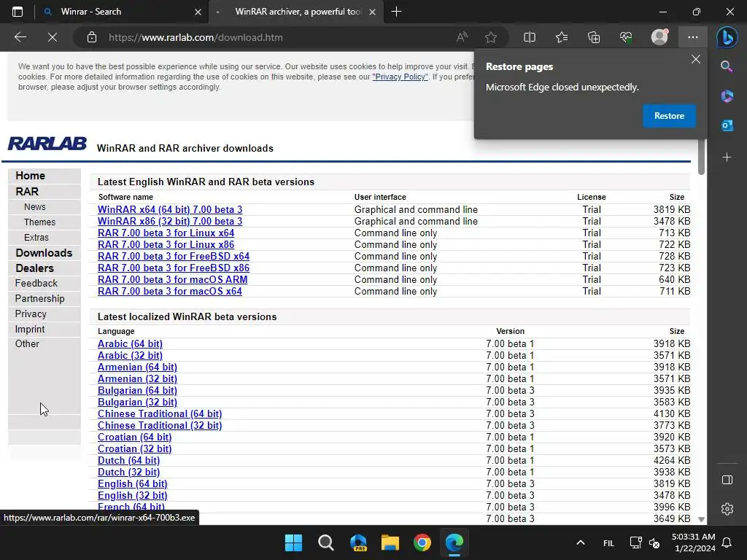Open Bing Copilot sidebar button
The width and height of the screenshot is (747, 560).
727,37
